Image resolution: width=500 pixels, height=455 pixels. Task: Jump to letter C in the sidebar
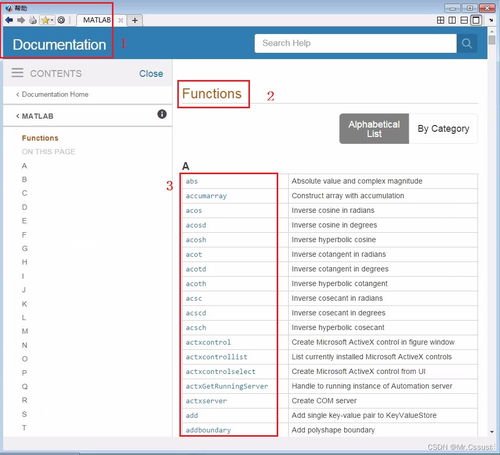pos(24,193)
